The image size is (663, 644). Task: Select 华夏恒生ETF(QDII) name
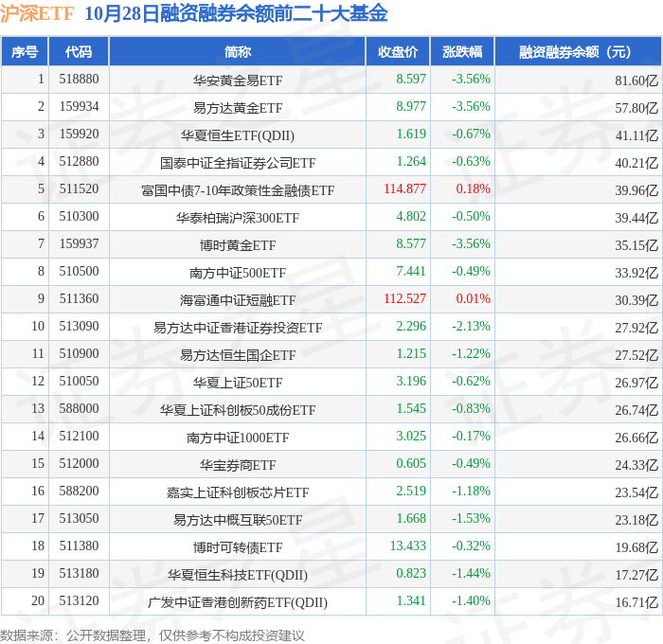coord(238,135)
